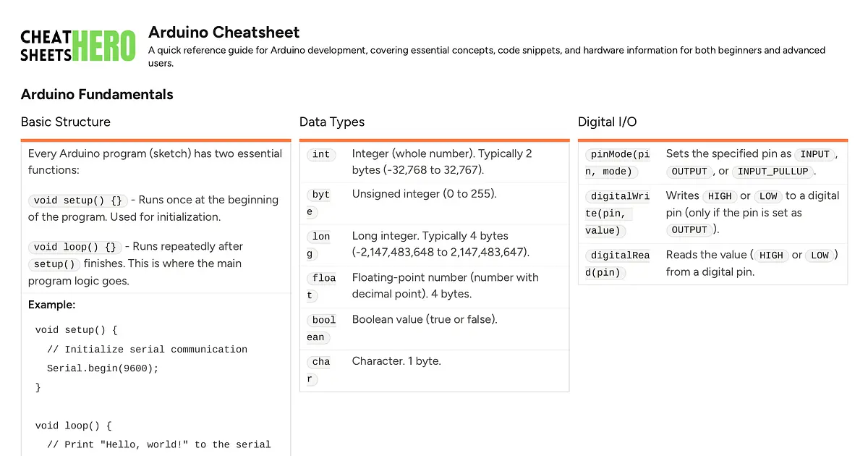This screenshot has width=868, height=456.
Task: Select the boolean data type chip
Action: (x=323, y=328)
